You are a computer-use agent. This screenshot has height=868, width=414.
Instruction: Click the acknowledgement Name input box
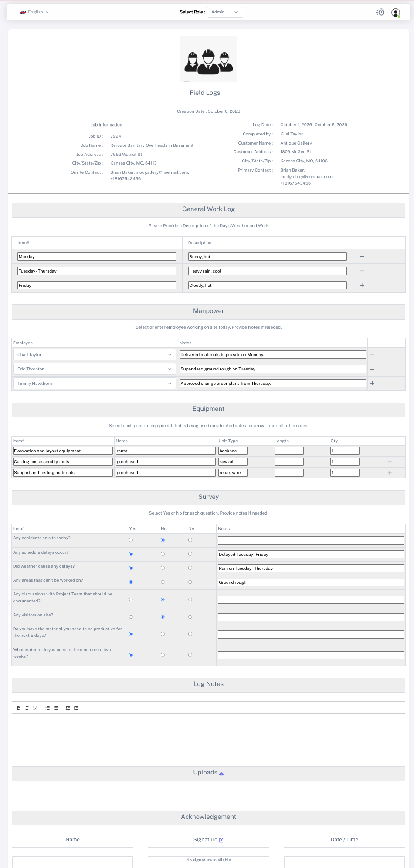point(72,862)
